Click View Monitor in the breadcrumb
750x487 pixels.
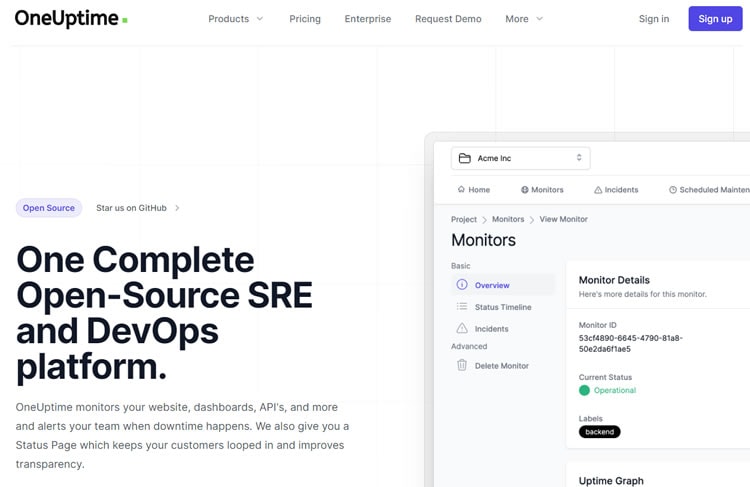point(563,219)
